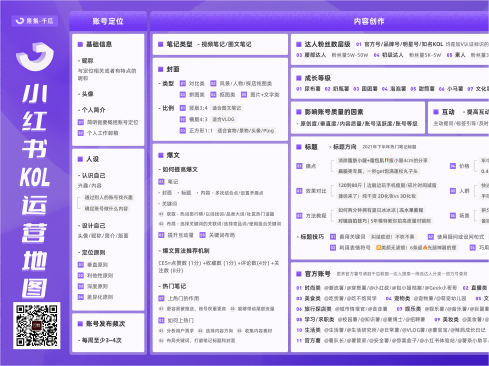Click the 昵称 item under 基础信息

(86, 61)
